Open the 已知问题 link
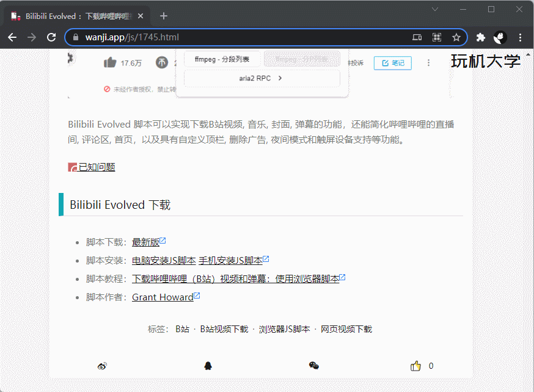Screen dimensions: 534x392 tap(97, 167)
